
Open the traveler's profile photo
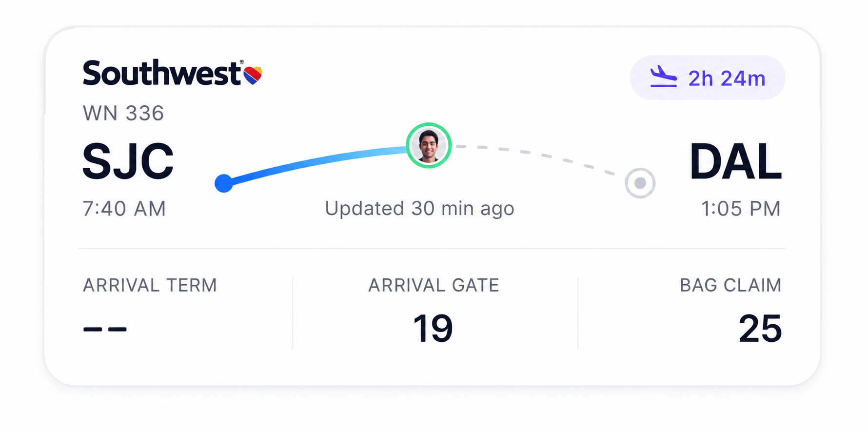[429, 145]
